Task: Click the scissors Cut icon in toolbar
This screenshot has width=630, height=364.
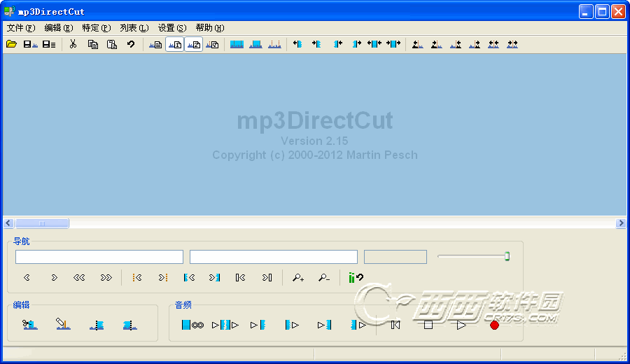Action: [73, 44]
